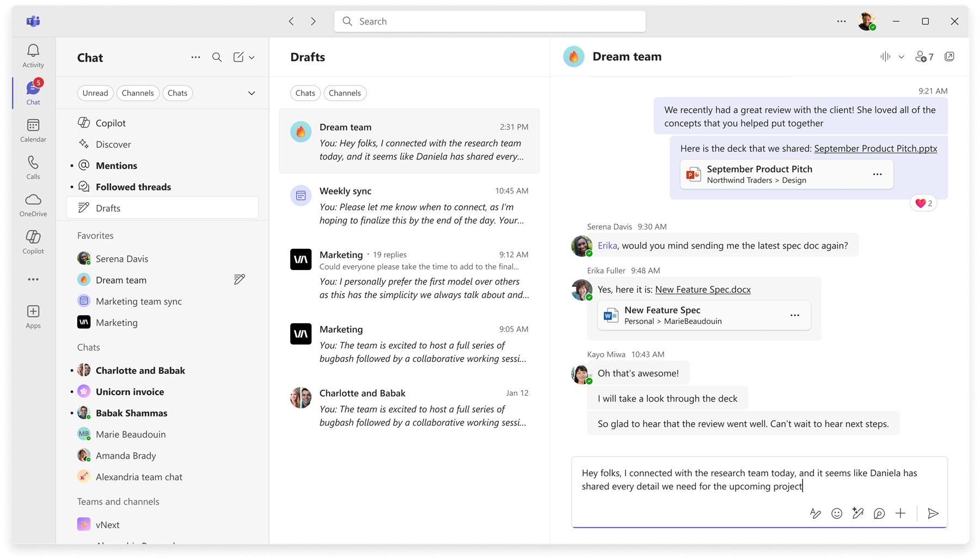Toggle the Chats filter pill in Drafts
The width and height of the screenshot is (980, 560).
305,93
